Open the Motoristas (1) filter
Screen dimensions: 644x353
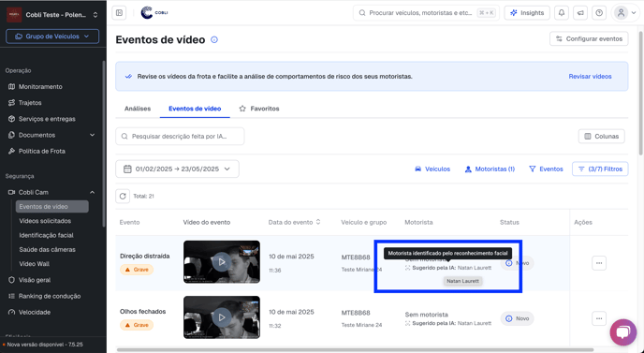point(490,169)
